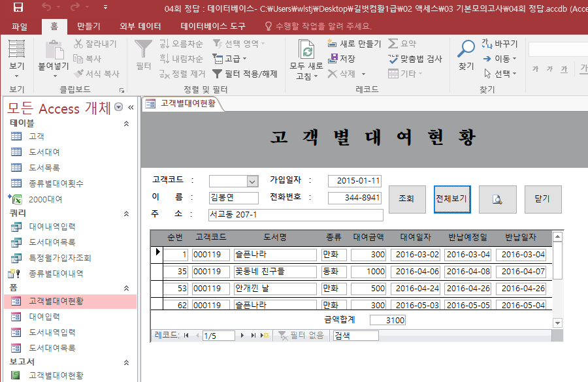Open the 데이터베이스 도구 ribbon tab
The height and width of the screenshot is (382, 588).
213,26
